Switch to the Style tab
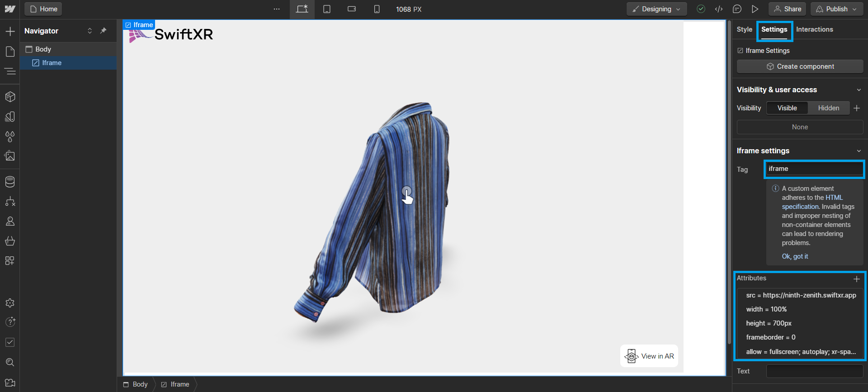868x392 pixels. 744,29
